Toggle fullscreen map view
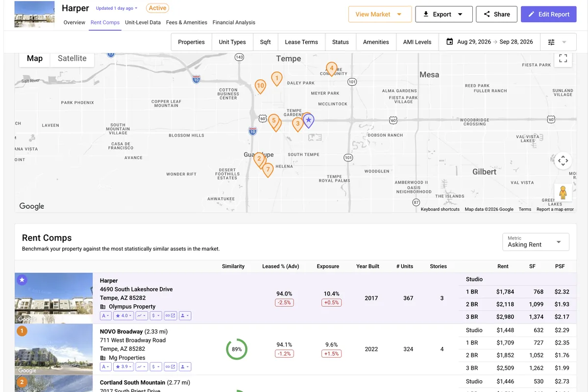The width and height of the screenshot is (588, 392). (563, 58)
